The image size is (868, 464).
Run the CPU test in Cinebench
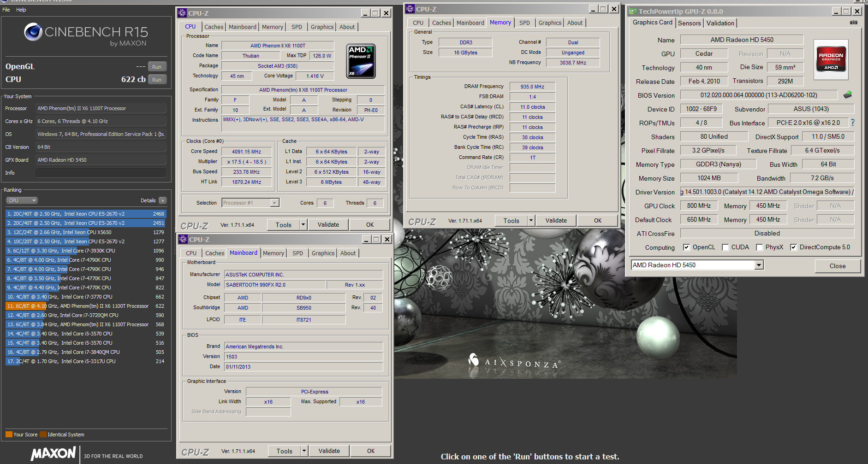(x=157, y=80)
